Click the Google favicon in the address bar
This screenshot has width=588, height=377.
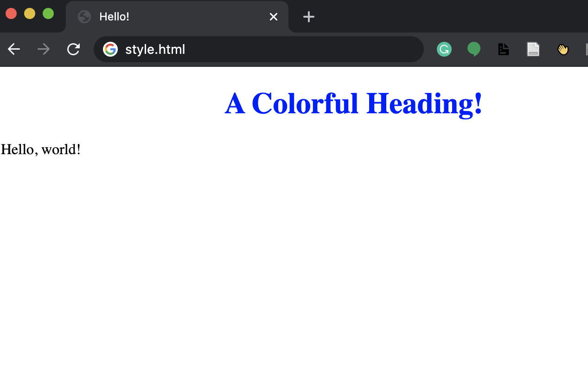(x=110, y=49)
